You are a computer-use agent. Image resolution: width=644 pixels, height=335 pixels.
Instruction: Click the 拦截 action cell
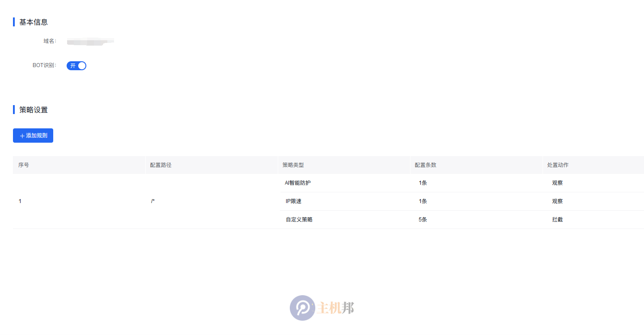tap(557, 220)
